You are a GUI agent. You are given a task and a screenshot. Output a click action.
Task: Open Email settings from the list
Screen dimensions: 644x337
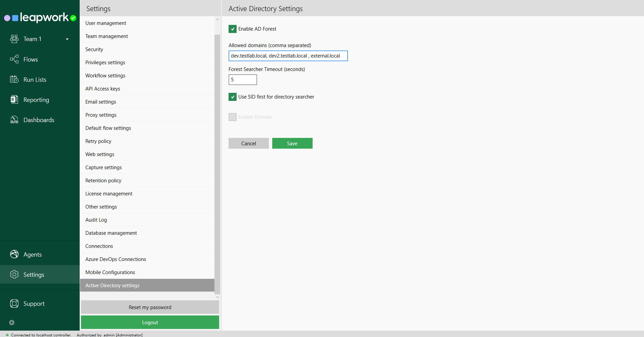click(x=100, y=102)
